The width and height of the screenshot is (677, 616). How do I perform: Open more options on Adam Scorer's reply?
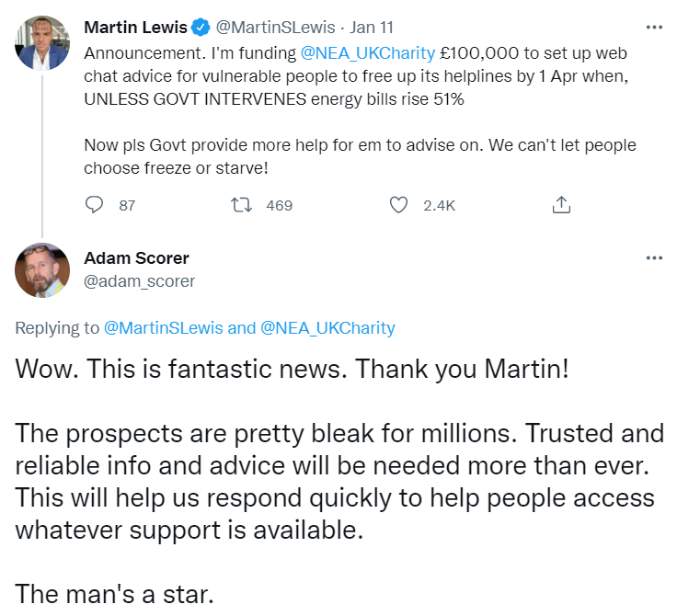tap(654, 257)
